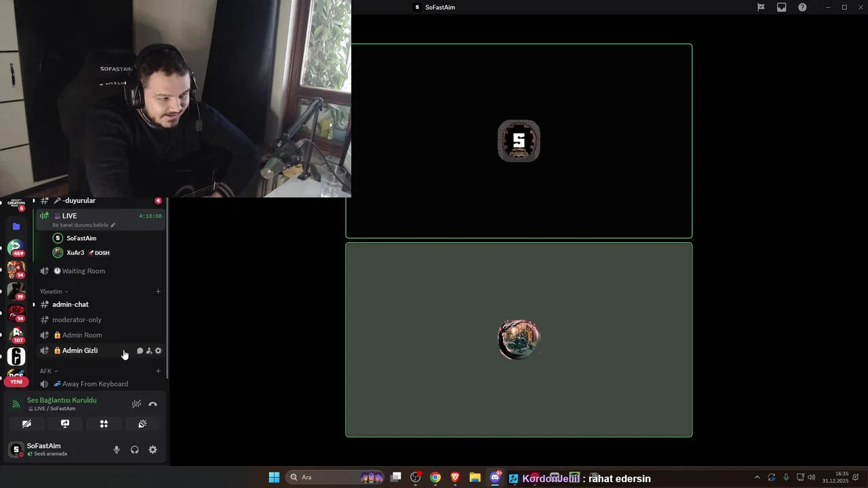Show hidden system tray icons
Screen dimensions: 868x488
click(x=757, y=477)
